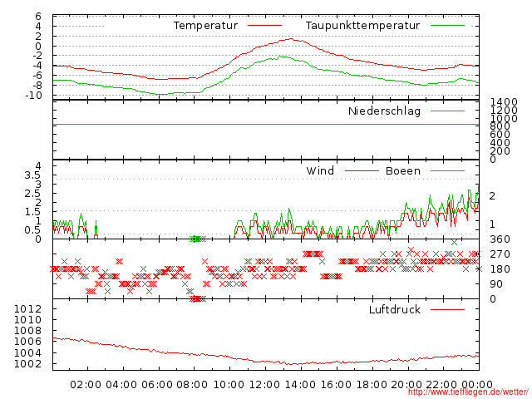Click the 16:00 time axis label

click(336, 385)
